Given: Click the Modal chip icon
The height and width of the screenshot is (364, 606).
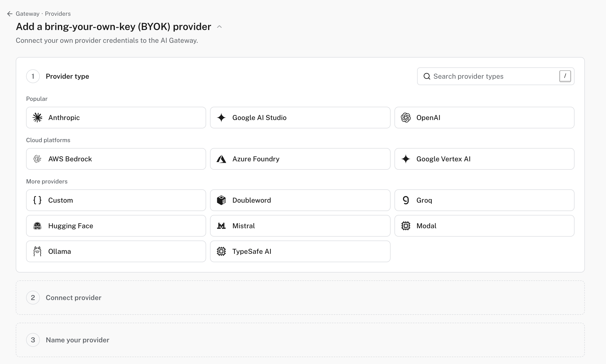Looking at the screenshot, I should (406, 226).
